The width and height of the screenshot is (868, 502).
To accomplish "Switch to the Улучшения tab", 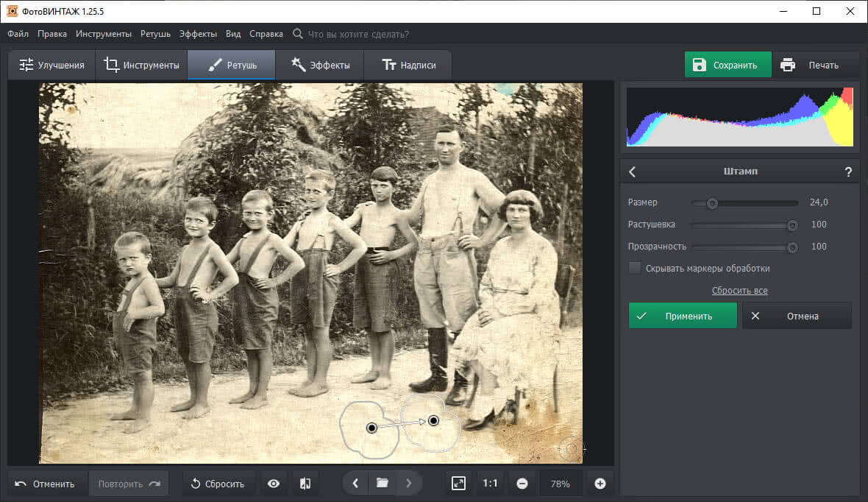I will coord(52,65).
